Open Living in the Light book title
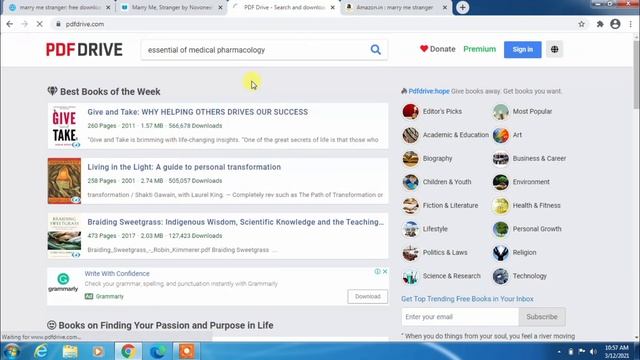The image size is (640, 360). pos(184,167)
